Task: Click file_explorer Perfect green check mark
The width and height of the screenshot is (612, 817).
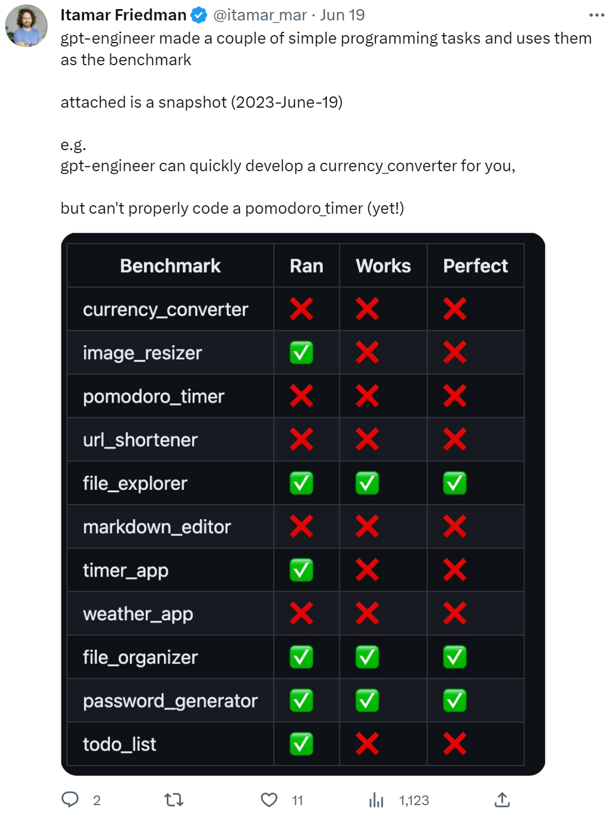Action: click(x=454, y=483)
